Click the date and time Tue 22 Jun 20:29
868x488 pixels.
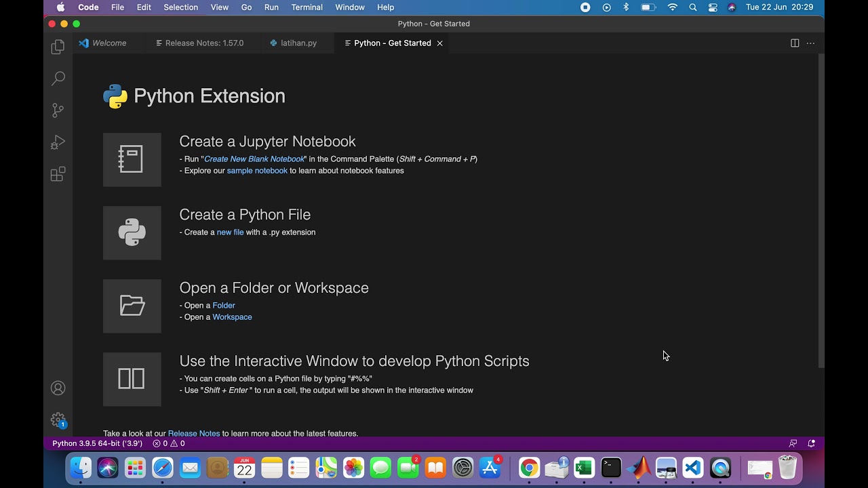click(779, 7)
